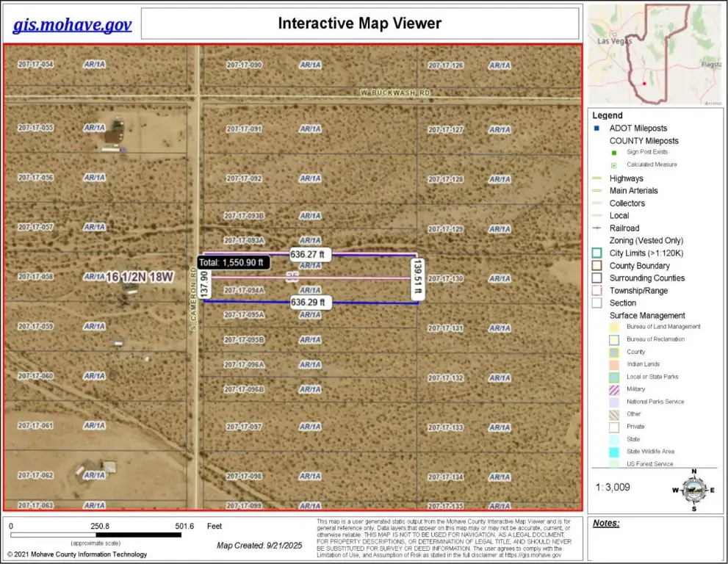The height and width of the screenshot is (564, 728).
Task: Click the State Wildlife Area cyan swatch
Action: [613, 452]
